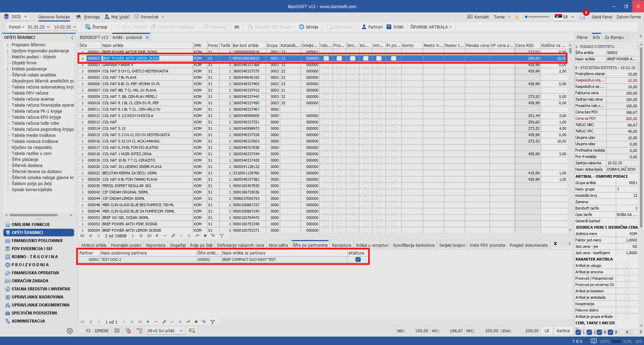
Task: Click the Štampaj print button
Action: click(x=96, y=27)
